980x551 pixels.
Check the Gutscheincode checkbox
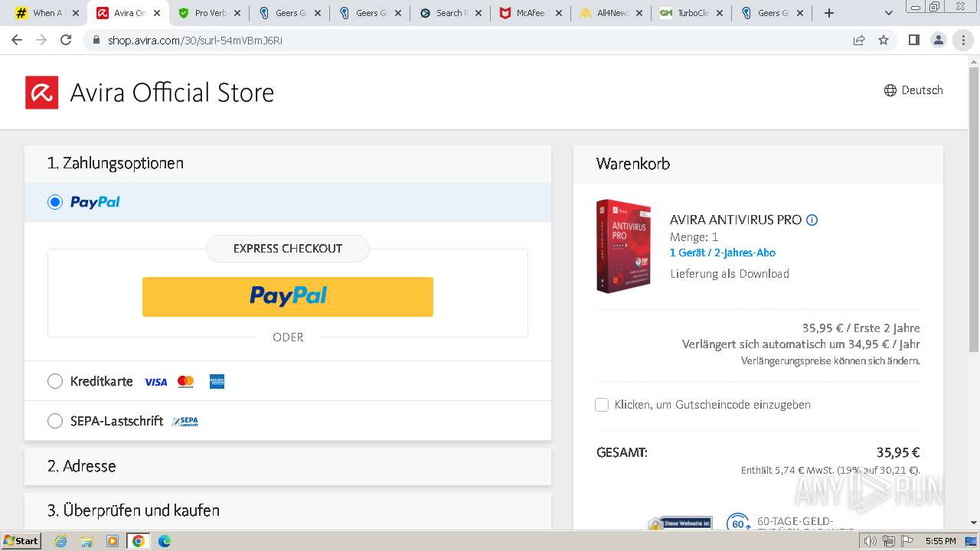[x=602, y=405]
